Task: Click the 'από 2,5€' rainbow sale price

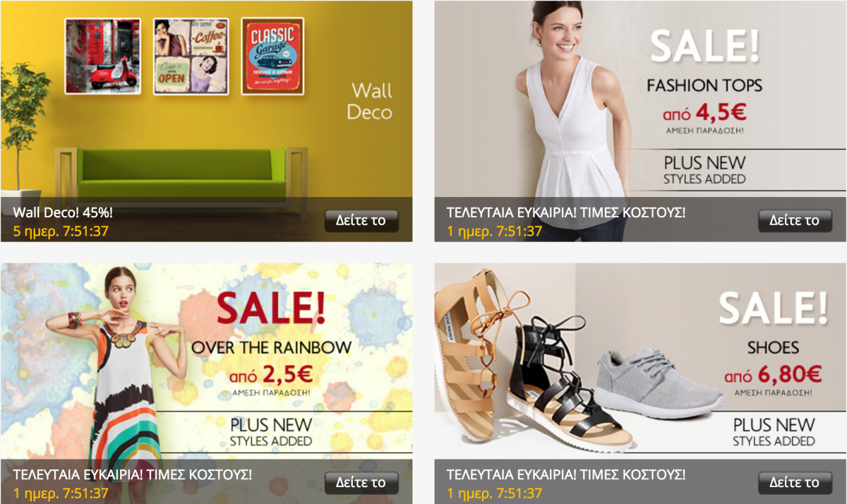Action: pos(270,376)
